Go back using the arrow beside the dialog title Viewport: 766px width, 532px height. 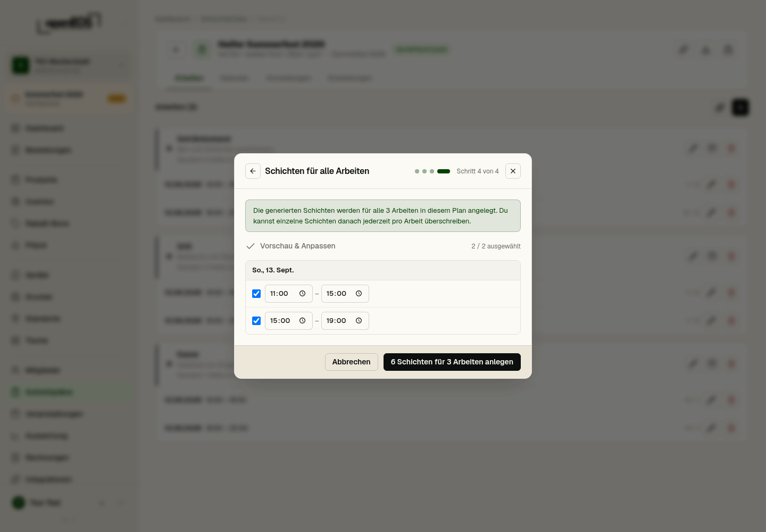253,171
